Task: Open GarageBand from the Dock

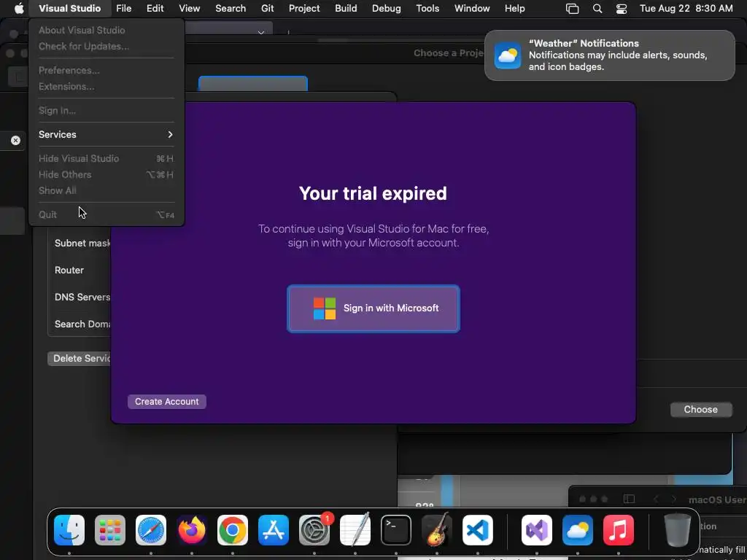Action: [x=437, y=530]
